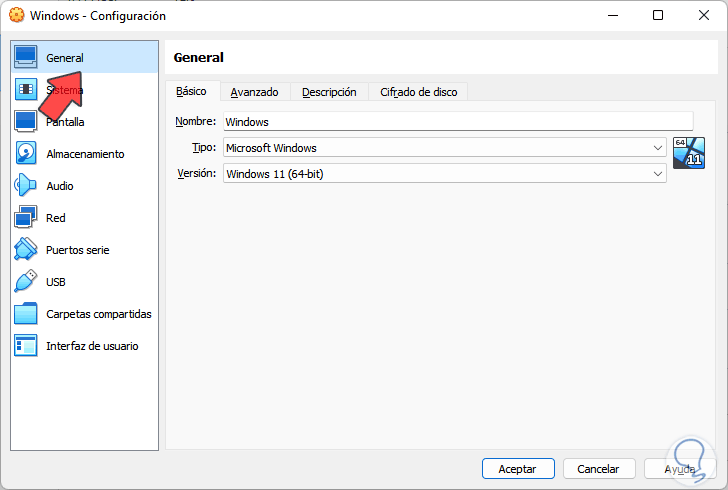
Task: Expand the Tipo dropdown
Action: [657, 148]
